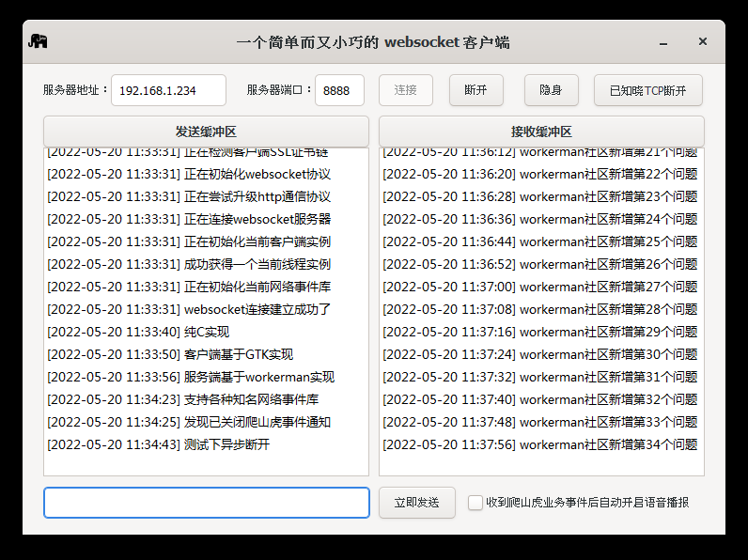Focus the server port field 8888
Viewport: 748px width, 560px height.
339,90
